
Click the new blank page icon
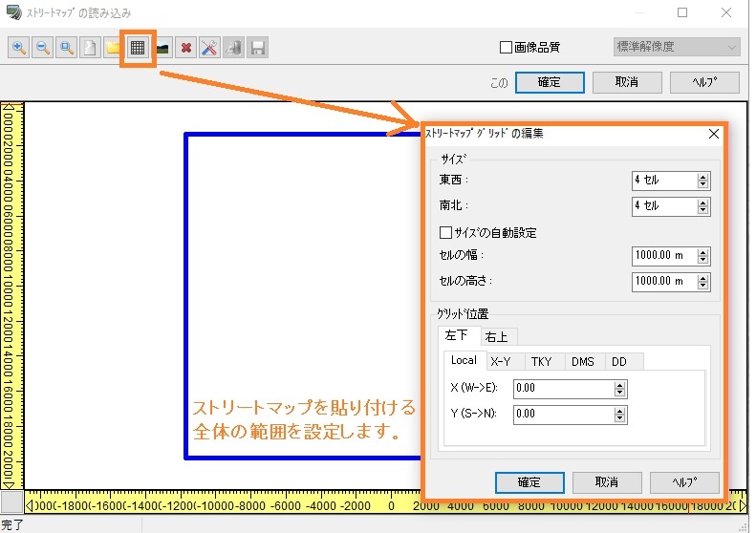[x=90, y=47]
